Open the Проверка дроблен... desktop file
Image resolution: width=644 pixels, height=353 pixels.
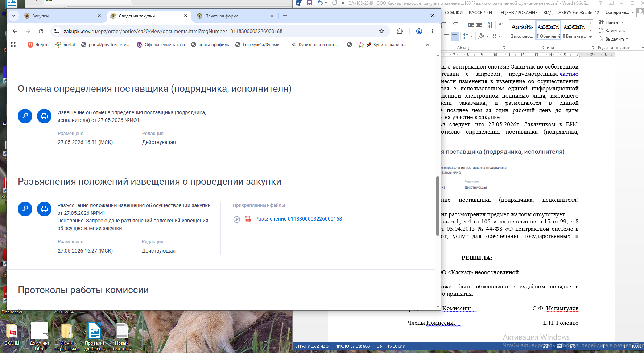click(x=95, y=336)
